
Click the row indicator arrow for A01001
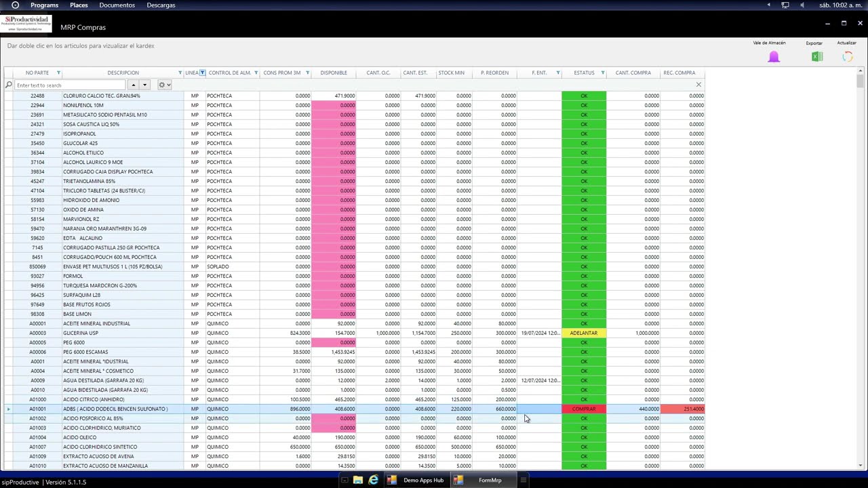pyautogui.click(x=8, y=409)
